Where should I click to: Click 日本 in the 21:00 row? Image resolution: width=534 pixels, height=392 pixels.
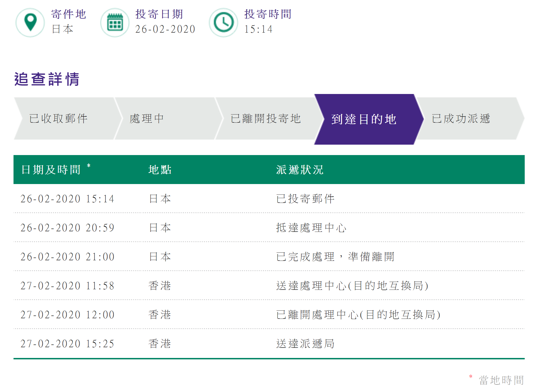160,257
